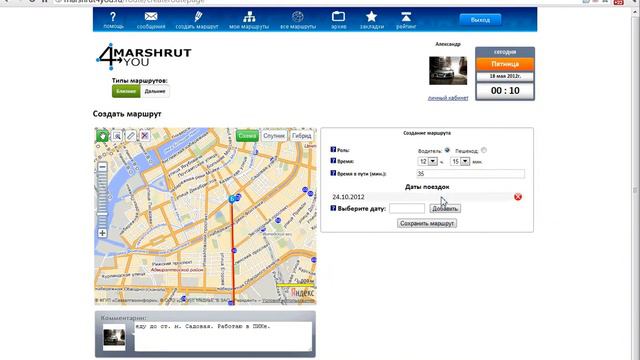
Task: Remove date 24.10.2012 with red X
Action: [518, 197]
